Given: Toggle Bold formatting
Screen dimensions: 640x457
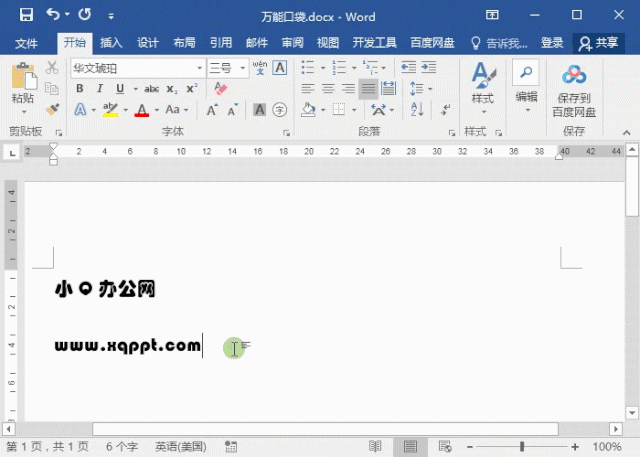Looking at the screenshot, I should 79,88.
